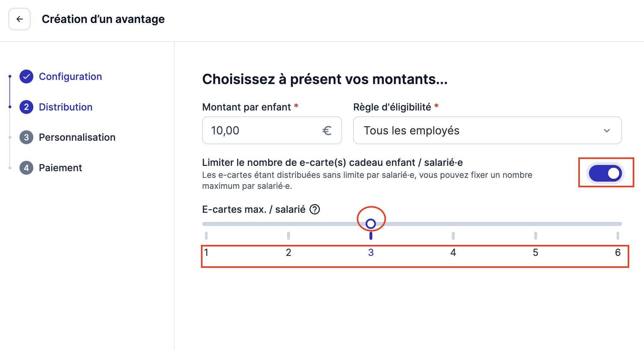Viewport: 644px width, 350px height.
Task: Select value 1 on E-cartes slider
Action: click(x=206, y=252)
